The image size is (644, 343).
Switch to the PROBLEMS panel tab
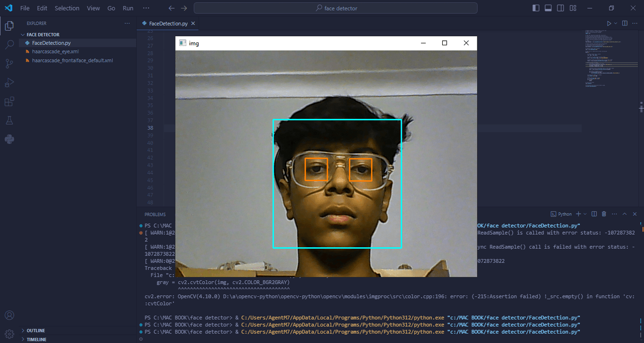[x=155, y=215]
